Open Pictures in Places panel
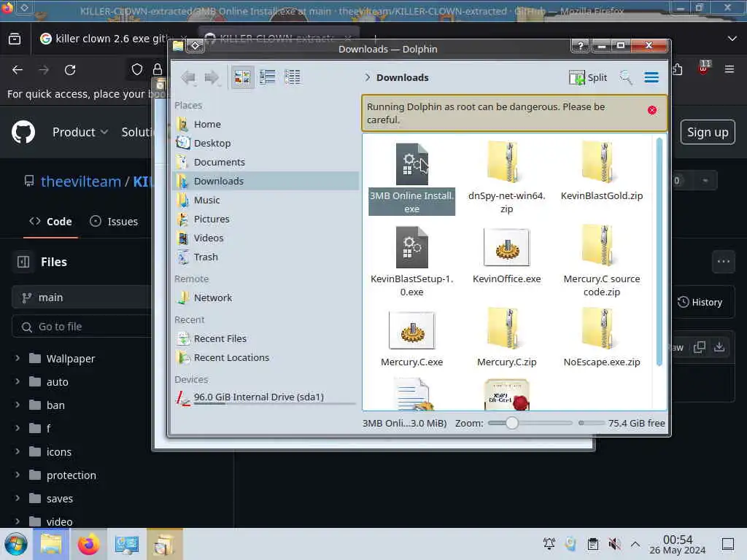747x560 pixels. pos(266,219)
